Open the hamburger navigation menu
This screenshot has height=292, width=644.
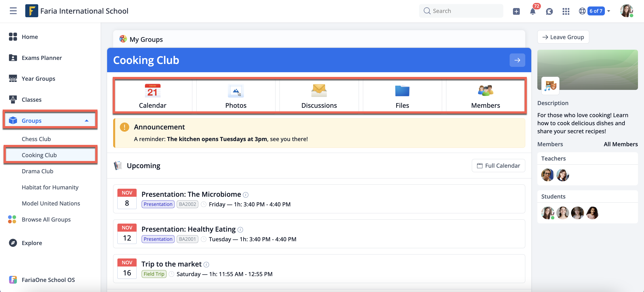pos(13,11)
